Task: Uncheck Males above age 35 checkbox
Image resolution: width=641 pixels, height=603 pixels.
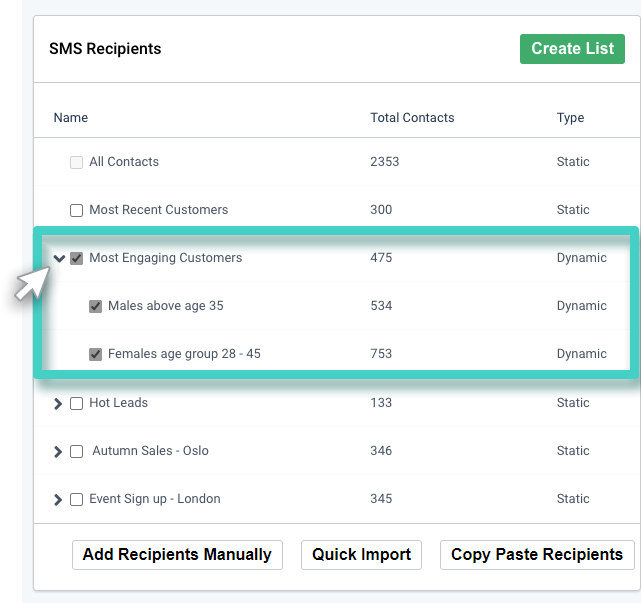Action: [96, 306]
